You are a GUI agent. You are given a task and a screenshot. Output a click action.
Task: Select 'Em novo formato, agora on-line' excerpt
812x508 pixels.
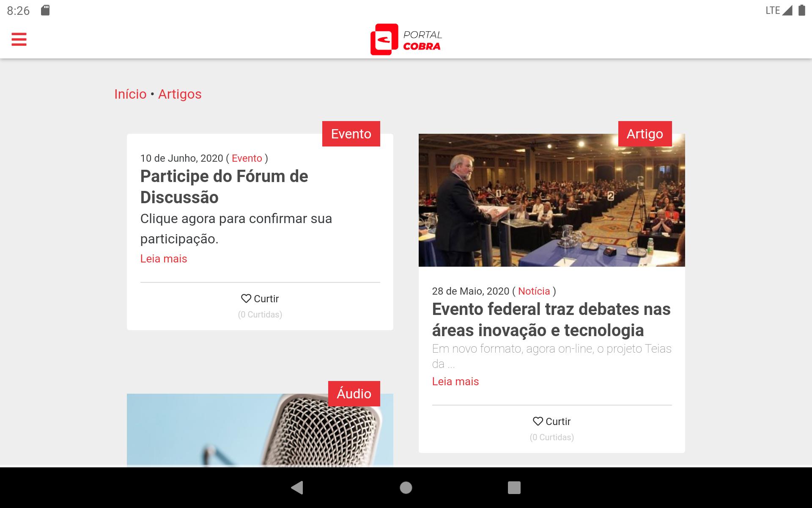(x=552, y=356)
